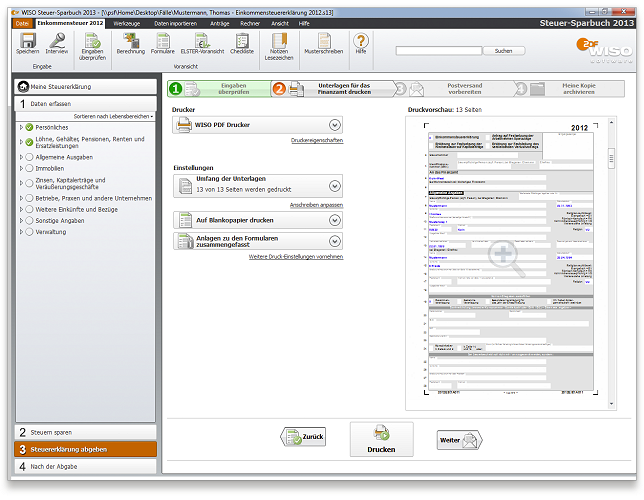Open Notizen Lesezeichen icon
Screen dimensions: 644x500
coord(279,41)
